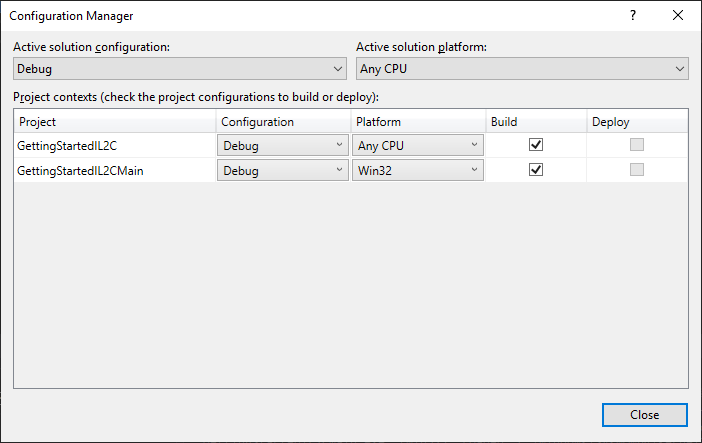This screenshot has width=702, height=443.
Task: Click the Deploy column header
Action: (636, 122)
